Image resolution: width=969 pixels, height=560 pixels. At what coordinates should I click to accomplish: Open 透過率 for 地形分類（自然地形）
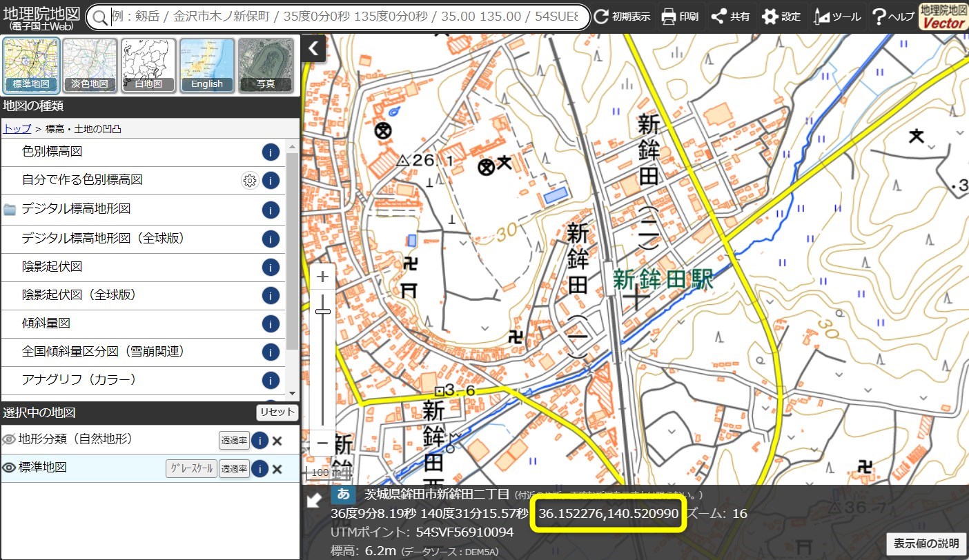coord(234,441)
